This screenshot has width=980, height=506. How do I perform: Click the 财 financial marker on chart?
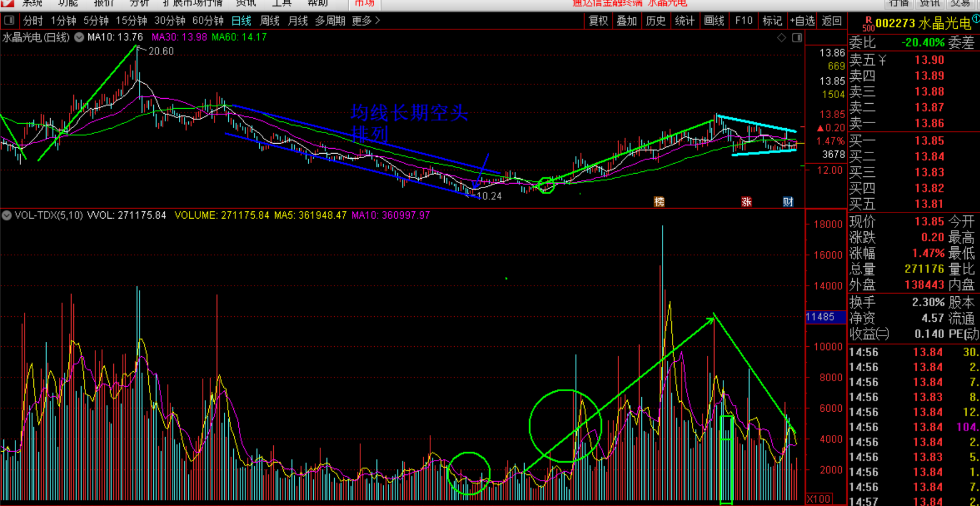point(788,202)
